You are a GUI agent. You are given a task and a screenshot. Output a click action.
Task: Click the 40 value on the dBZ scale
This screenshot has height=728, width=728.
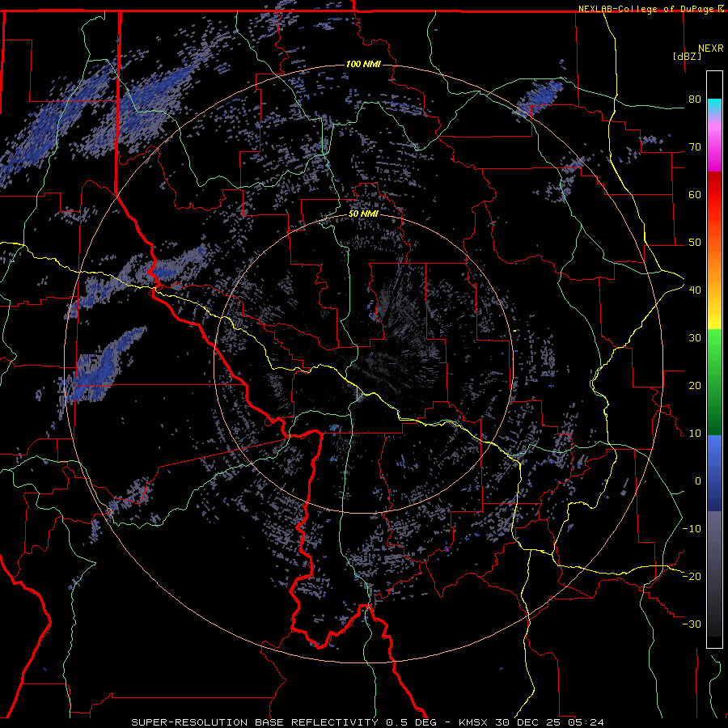point(695,290)
